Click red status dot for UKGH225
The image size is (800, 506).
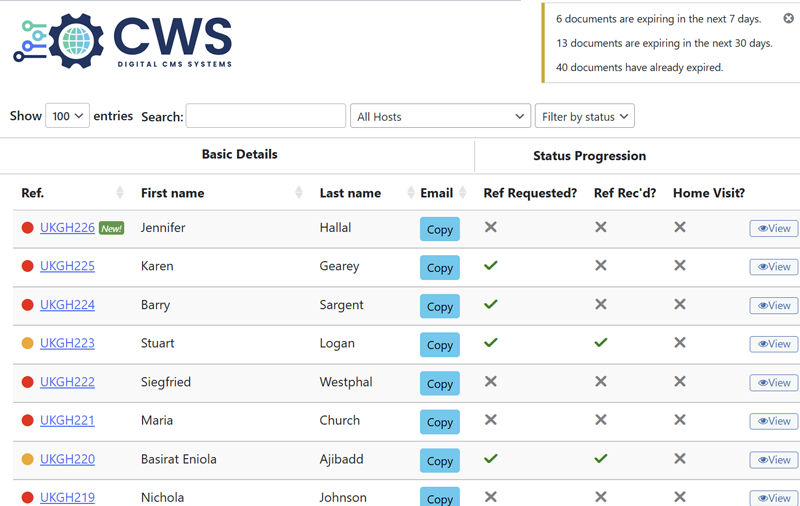pos(28,266)
